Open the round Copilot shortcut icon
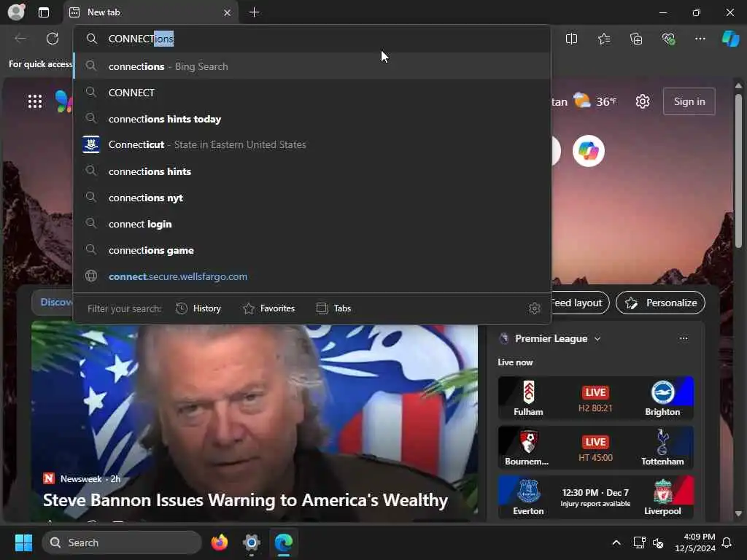This screenshot has height=560, width=747. tap(589, 151)
